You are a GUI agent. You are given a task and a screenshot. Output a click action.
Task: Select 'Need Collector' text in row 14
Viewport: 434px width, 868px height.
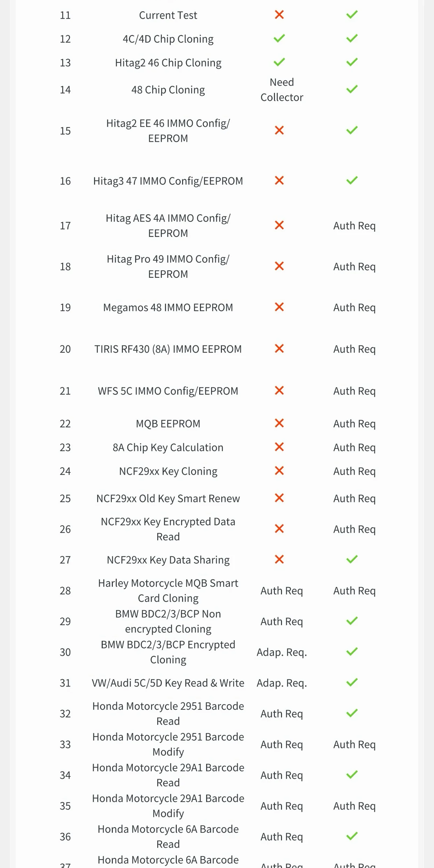tap(282, 90)
